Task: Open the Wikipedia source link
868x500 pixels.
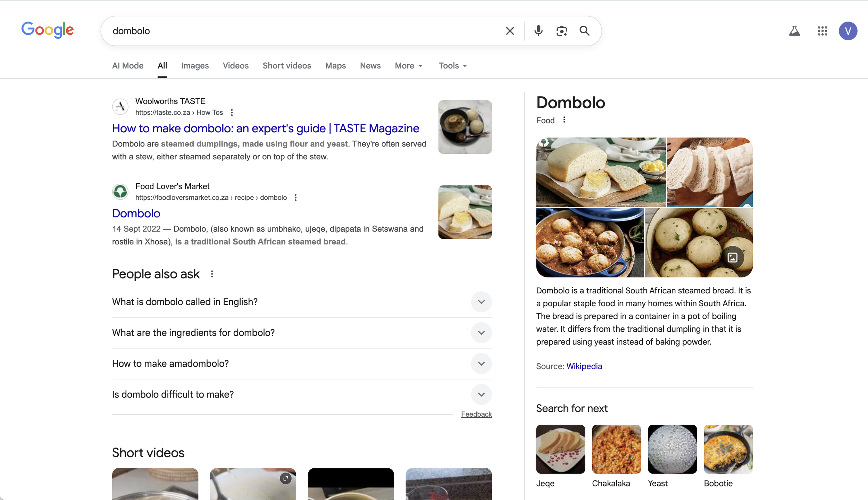Action: click(584, 366)
